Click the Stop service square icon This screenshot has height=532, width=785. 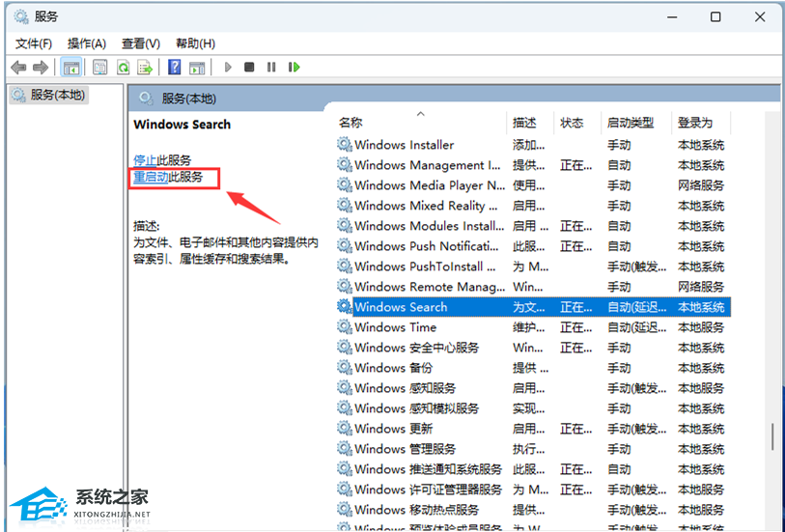point(249,67)
